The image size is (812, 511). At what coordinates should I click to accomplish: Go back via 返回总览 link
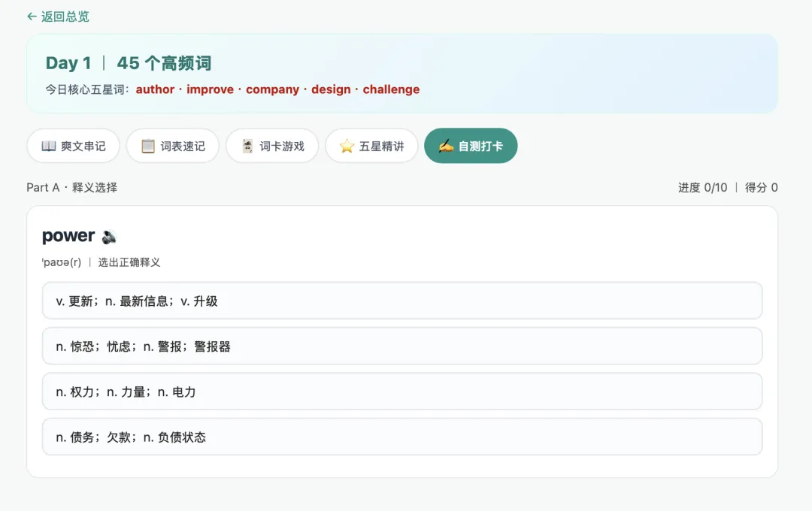click(58, 17)
